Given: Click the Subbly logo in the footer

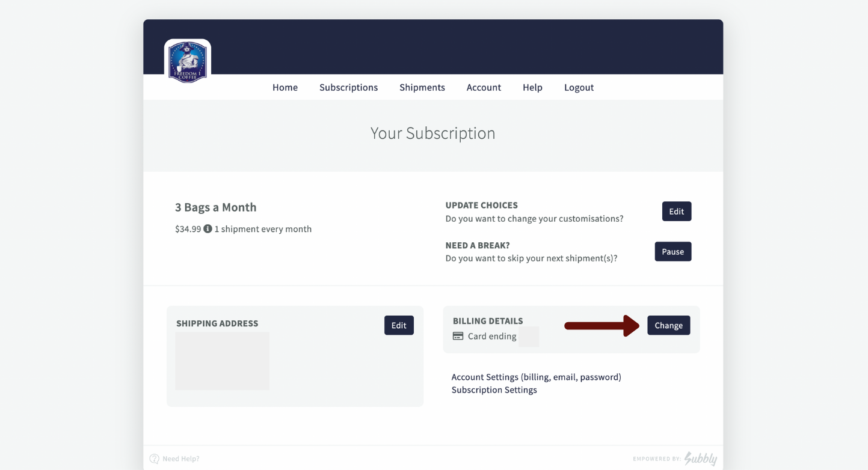Looking at the screenshot, I should 701,458.
